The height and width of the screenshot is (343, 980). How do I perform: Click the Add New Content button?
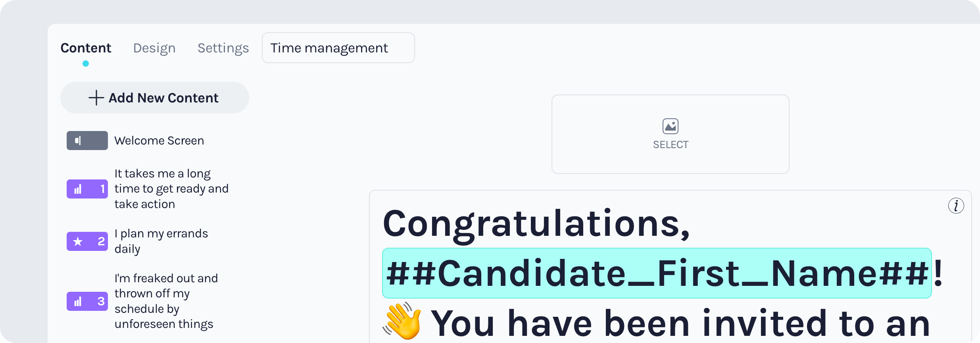[x=154, y=98]
